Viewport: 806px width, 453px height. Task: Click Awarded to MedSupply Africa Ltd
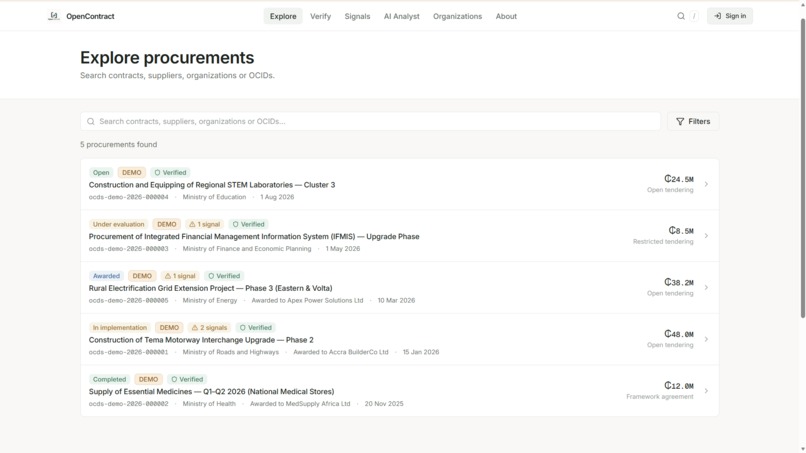300,404
